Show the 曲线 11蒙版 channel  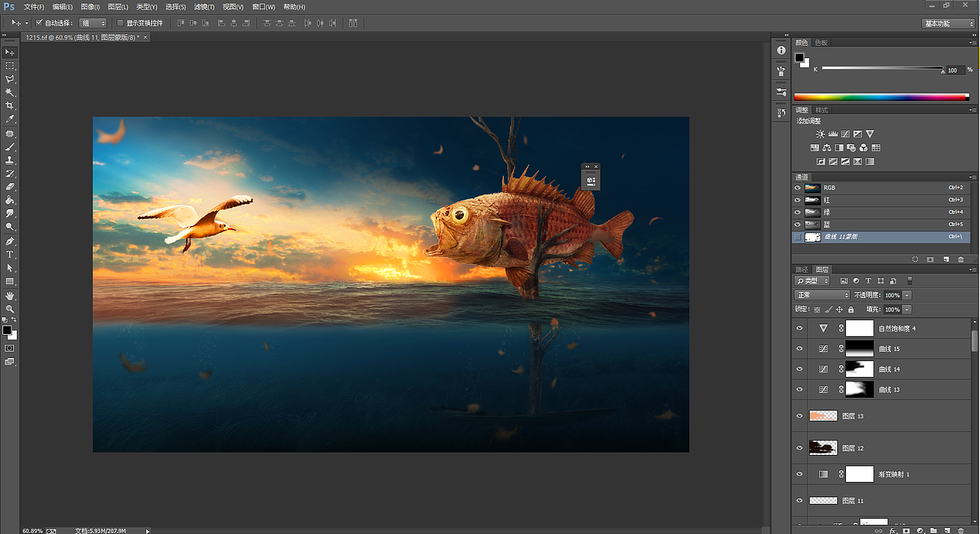pos(798,238)
